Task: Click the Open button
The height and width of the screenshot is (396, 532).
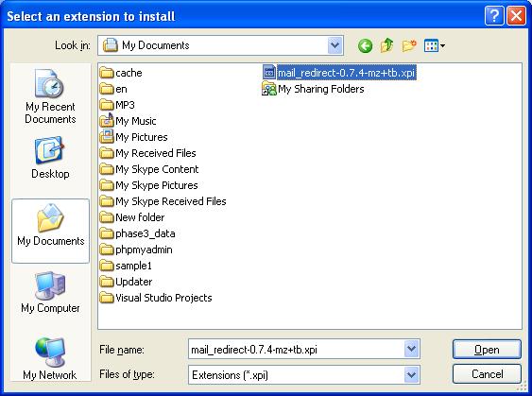Action: pos(487,349)
